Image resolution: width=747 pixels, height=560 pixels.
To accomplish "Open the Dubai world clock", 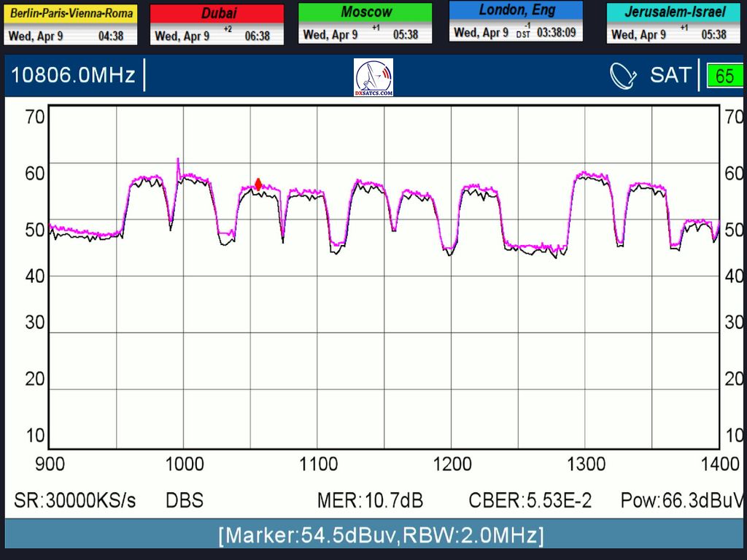I will (217, 24).
